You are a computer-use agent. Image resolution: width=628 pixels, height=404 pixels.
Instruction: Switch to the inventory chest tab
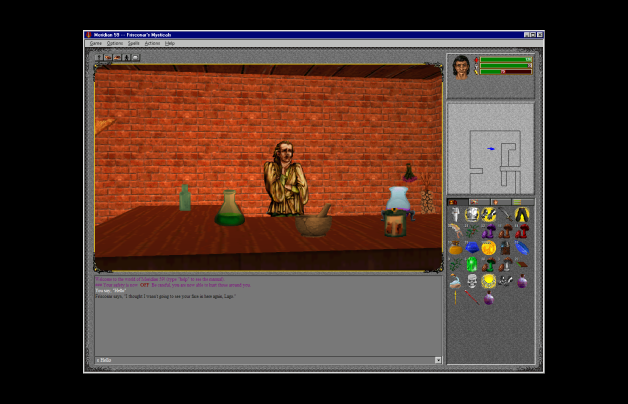[x=457, y=202]
